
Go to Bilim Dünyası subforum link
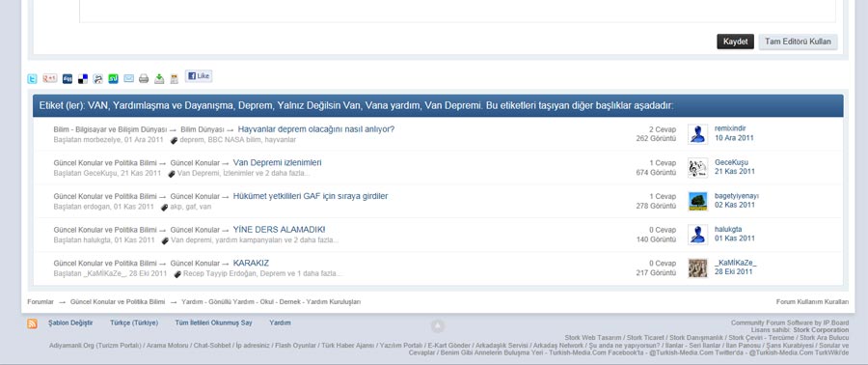pyautogui.click(x=203, y=129)
